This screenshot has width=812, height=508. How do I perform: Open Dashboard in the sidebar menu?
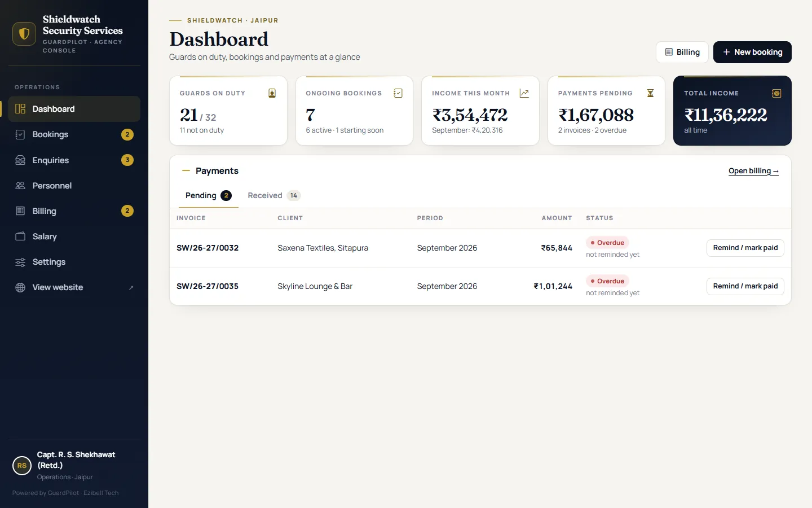pos(74,109)
